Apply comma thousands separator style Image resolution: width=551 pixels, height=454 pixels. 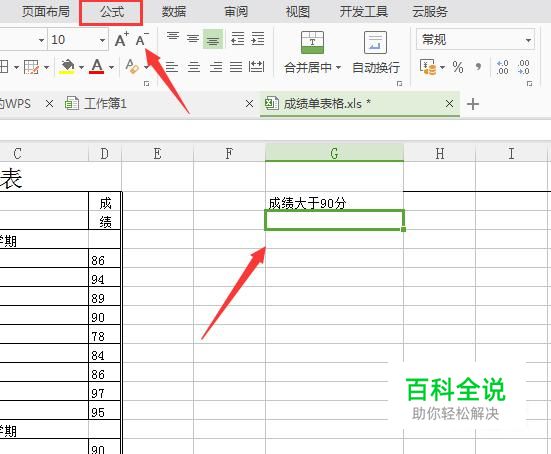[478, 66]
